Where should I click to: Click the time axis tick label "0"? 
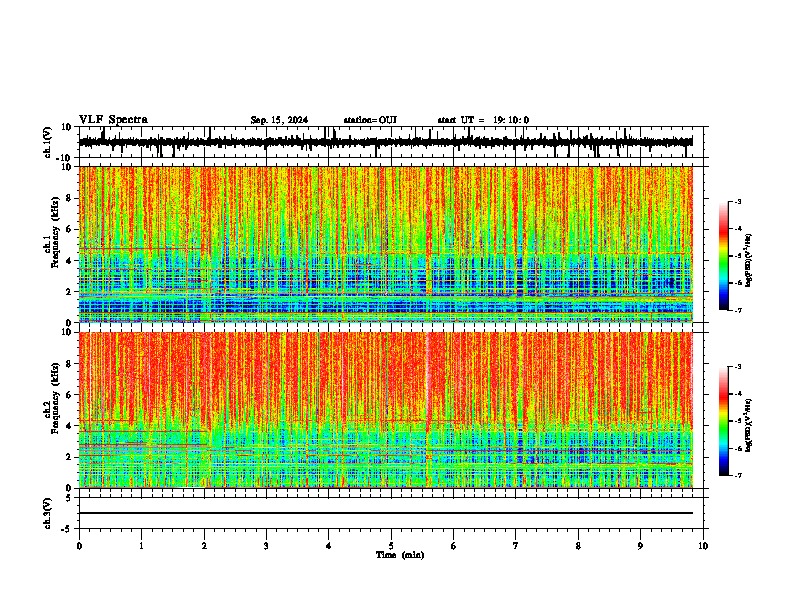click(79, 546)
